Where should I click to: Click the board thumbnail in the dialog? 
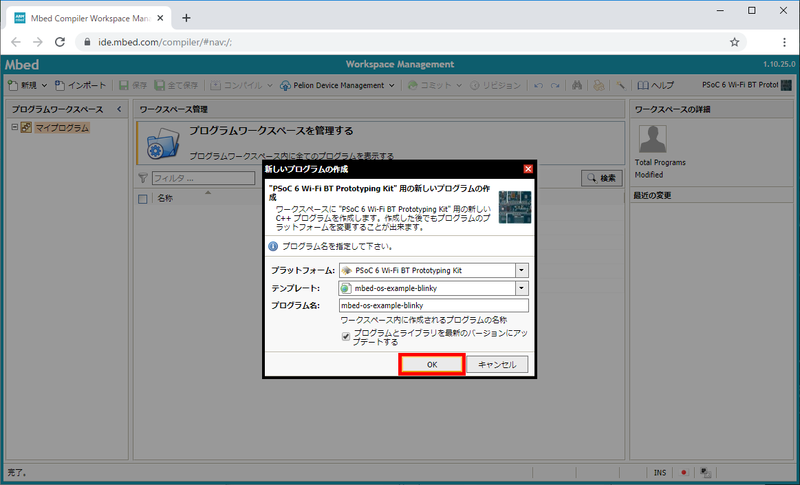point(515,207)
